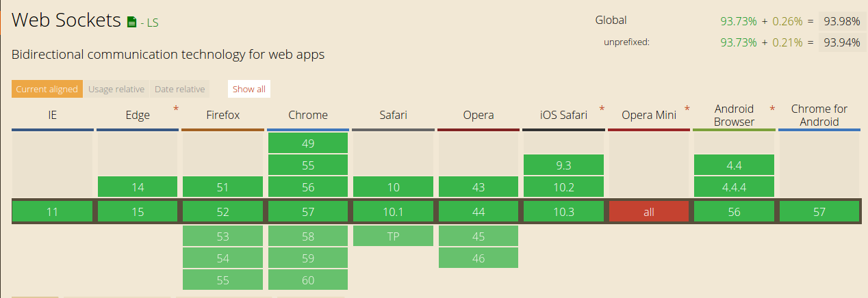Click Firefox 55 future version cell
The height and width of the screenshot is (298, 868).
coord(223,280)
